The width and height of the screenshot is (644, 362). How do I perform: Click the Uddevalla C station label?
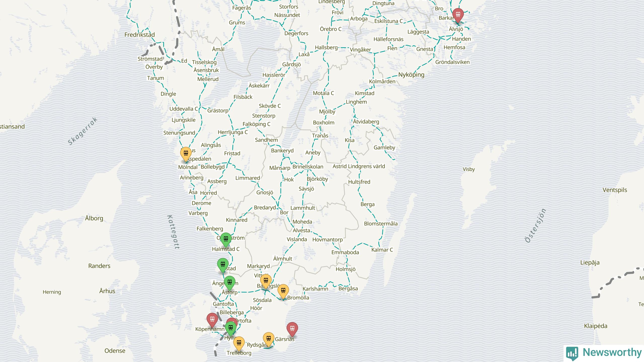184,109
